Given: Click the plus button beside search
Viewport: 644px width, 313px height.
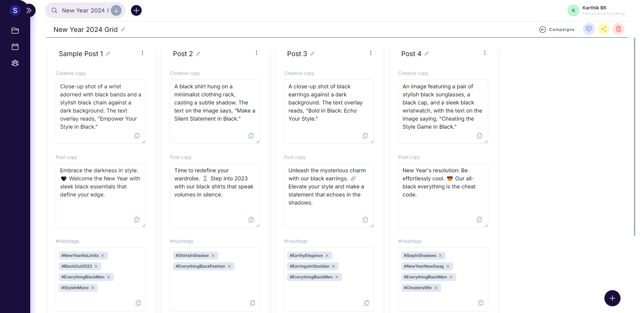Looking at the screenshot, I should pos(136,10).
